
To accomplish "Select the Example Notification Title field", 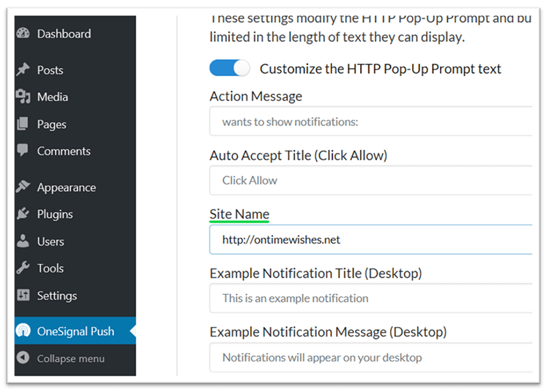I will 370,298.
